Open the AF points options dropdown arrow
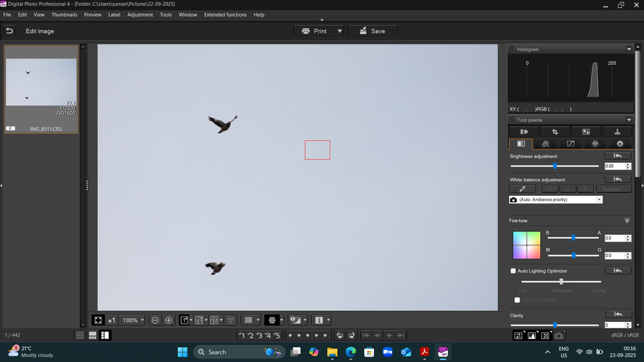The image size is (644, 362). coord(281,320)
